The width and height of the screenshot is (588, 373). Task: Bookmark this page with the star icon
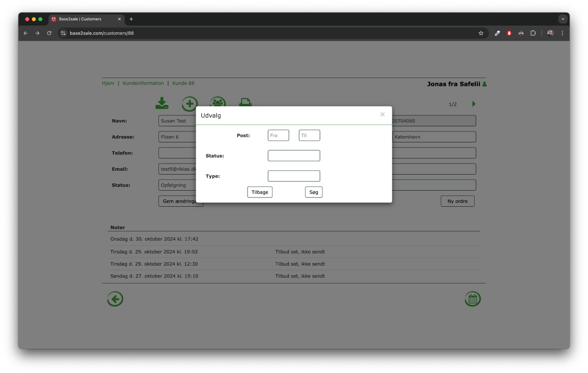click(x=481, y=33)
